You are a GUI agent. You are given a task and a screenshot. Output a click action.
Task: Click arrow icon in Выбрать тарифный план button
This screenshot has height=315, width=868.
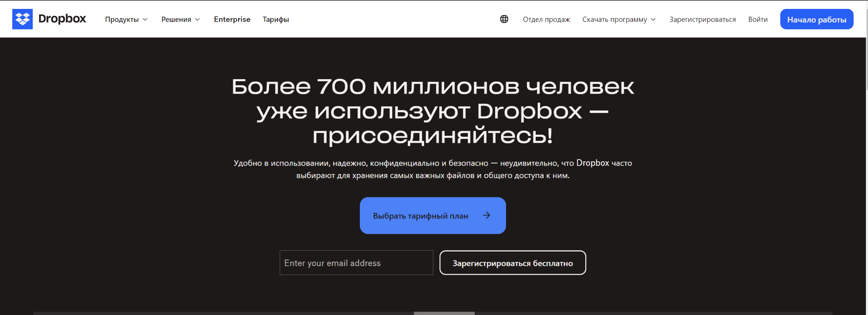[487, 216]
